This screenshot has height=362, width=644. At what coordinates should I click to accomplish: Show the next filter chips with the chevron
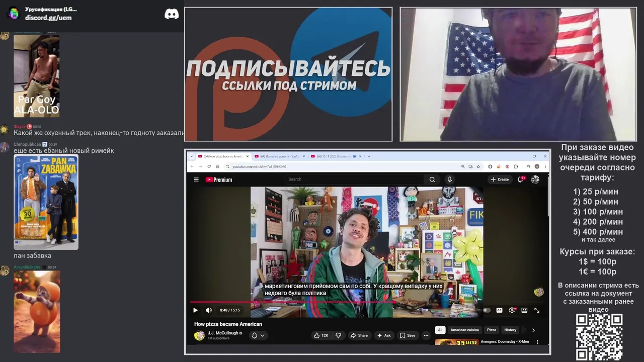click(533, 330)
